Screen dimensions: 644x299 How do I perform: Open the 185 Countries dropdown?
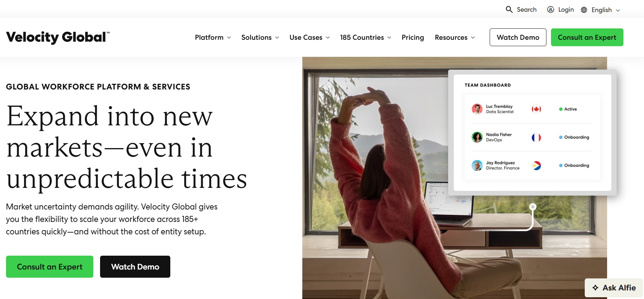point(365,37)
